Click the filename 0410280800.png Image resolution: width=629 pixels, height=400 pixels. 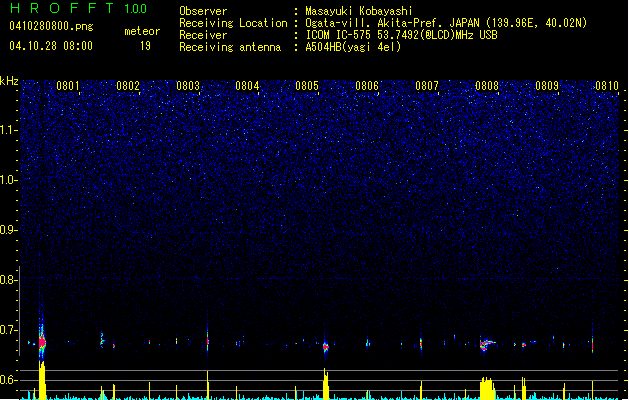point(51,26)
